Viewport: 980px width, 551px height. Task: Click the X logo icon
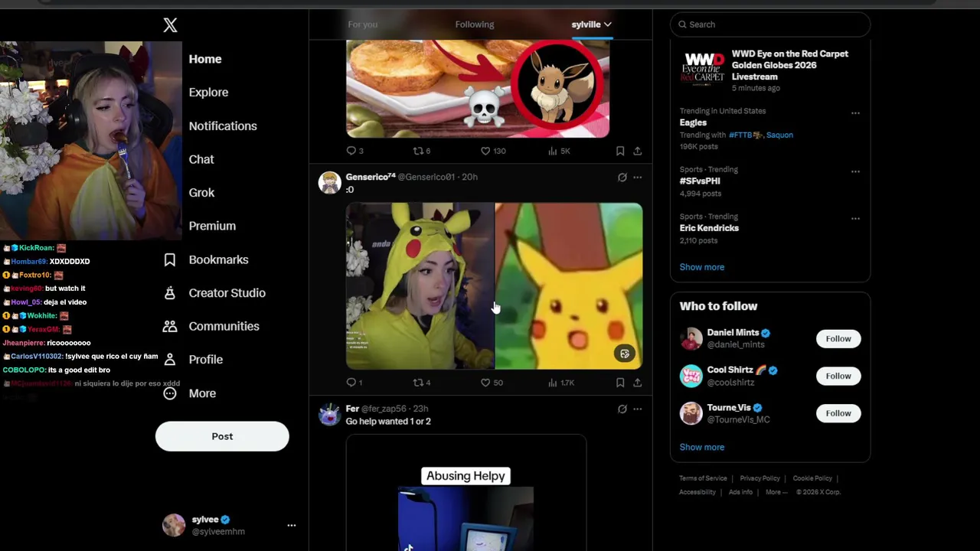click(170, 25)
